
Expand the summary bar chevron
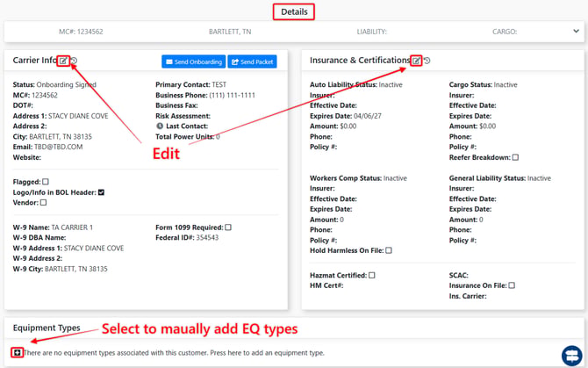pos(576,31)
